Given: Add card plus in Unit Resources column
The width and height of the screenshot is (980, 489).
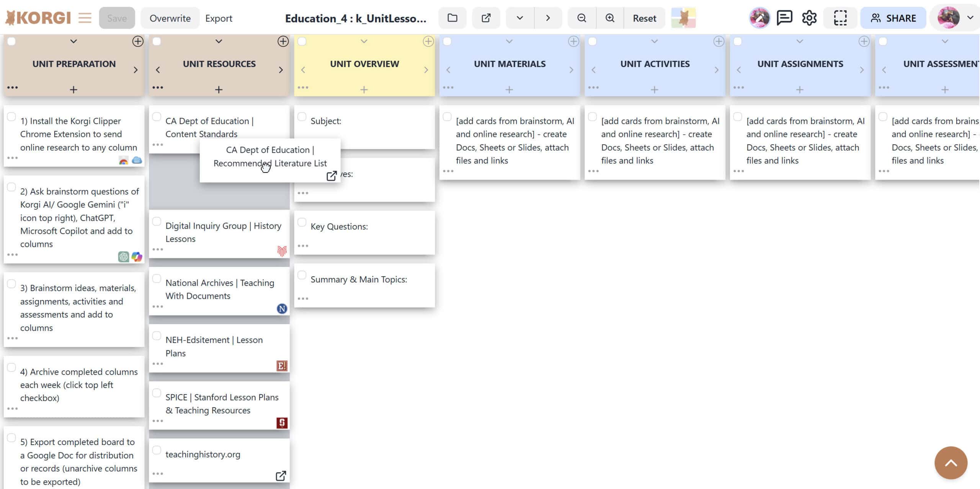Looking at the screenshot, I should (x=219, y=90).
